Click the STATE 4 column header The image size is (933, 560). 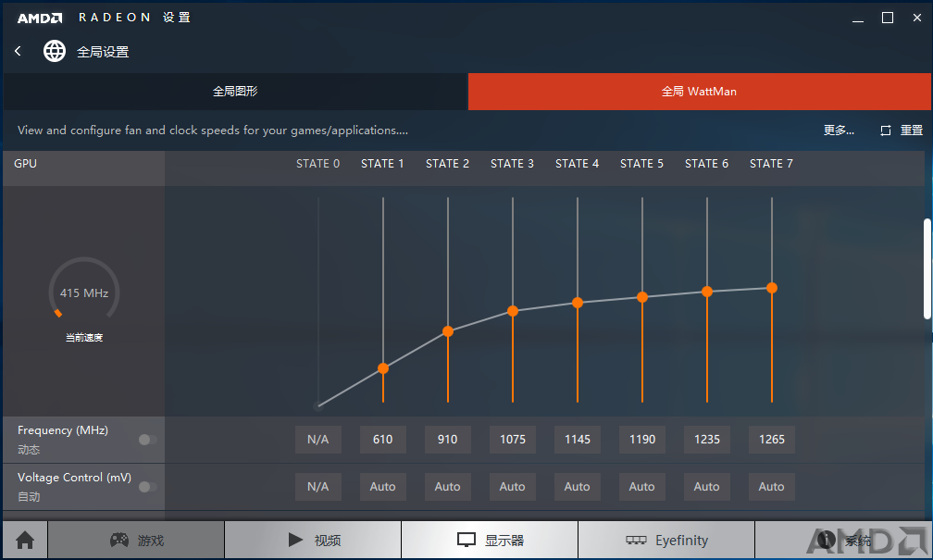click(x=578, y=164)
